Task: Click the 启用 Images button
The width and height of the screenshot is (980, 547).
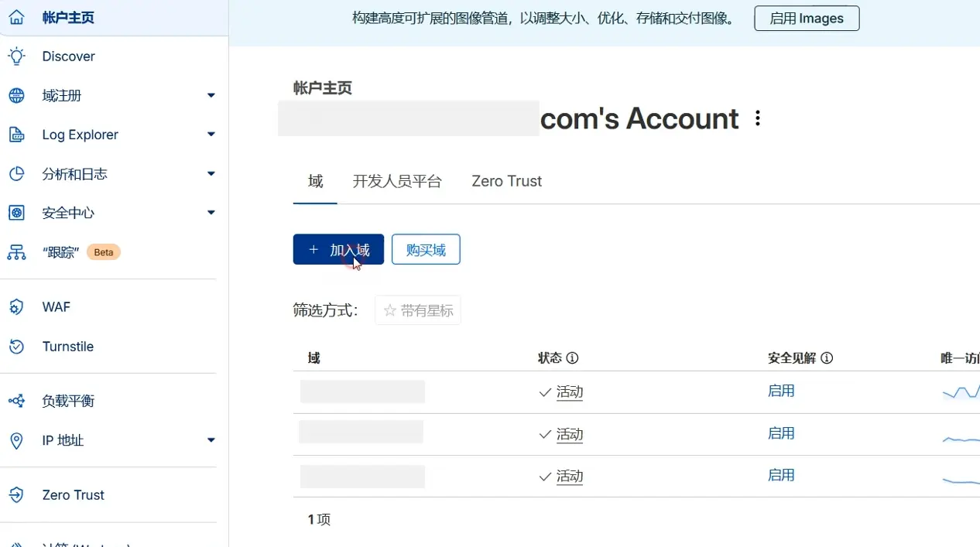Action: (807, 19)
